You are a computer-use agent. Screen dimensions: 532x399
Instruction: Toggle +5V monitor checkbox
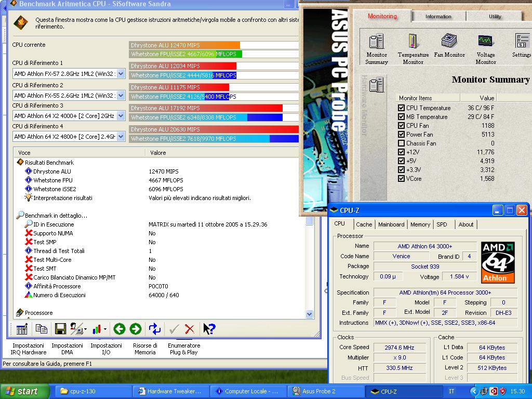tap(401, 161)
